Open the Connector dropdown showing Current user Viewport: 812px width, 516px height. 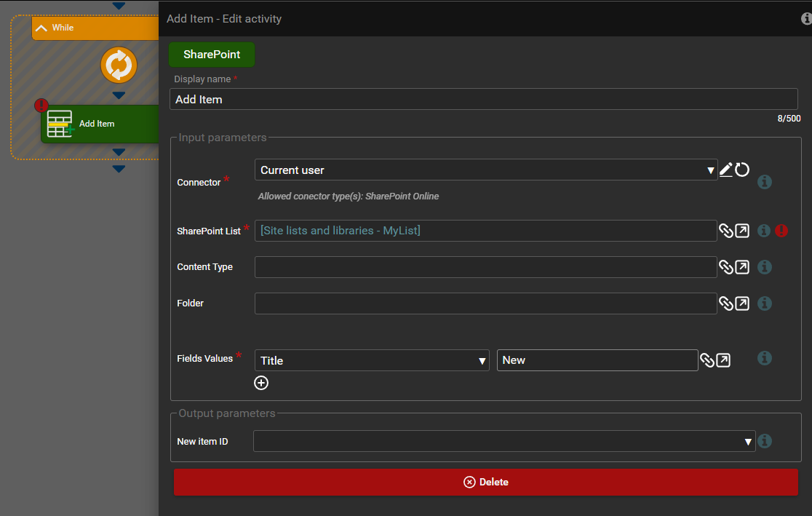click(x=485, y=170)
